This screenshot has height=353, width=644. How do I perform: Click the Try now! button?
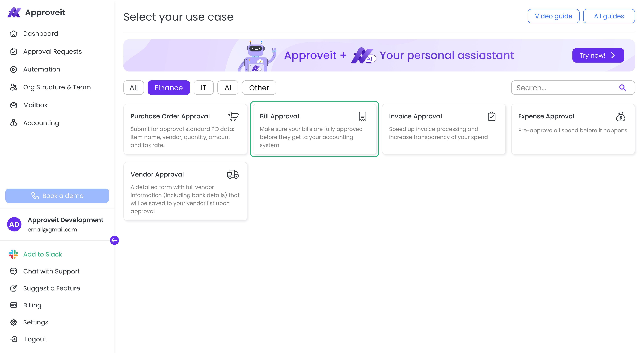pos(598,55)
